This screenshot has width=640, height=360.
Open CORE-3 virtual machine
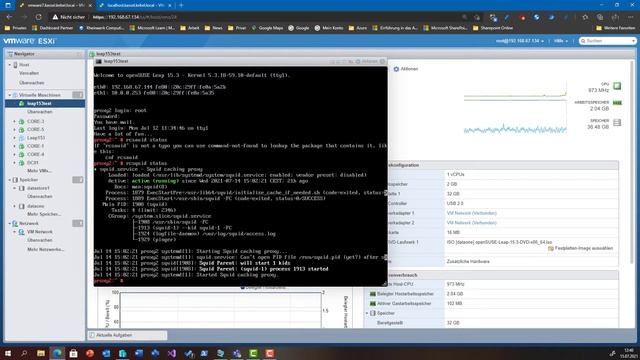click(x=36, y=121)
